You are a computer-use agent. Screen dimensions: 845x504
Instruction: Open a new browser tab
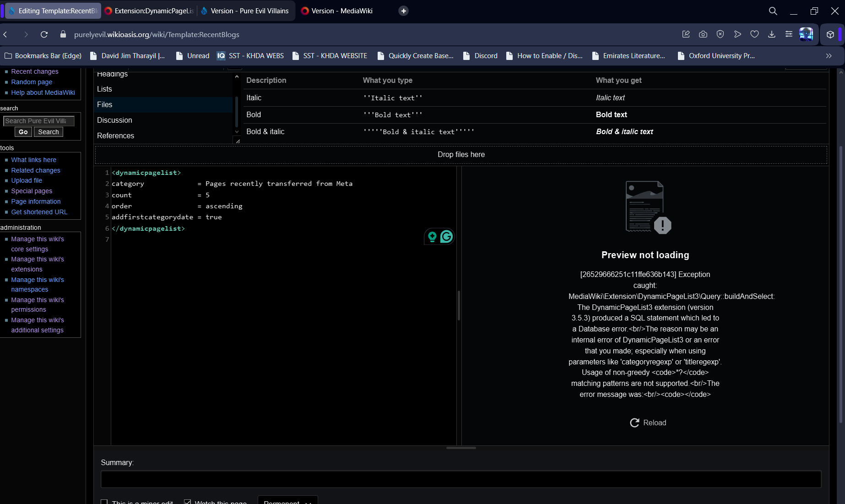click(403, 11)
